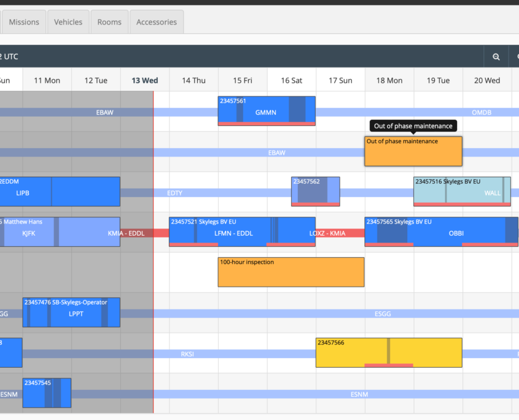Switch to the Missions tab
Screen dimensions: 519x420
[24, 22]
